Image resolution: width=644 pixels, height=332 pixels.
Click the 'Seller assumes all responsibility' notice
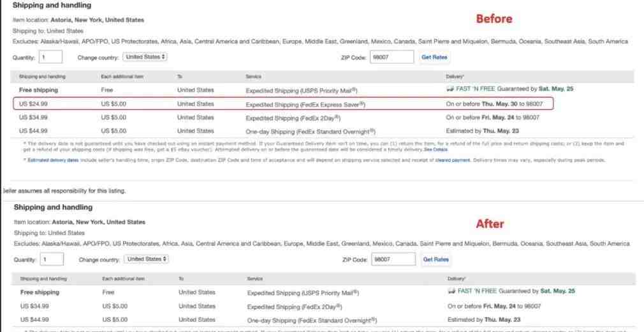pos(64,191)
